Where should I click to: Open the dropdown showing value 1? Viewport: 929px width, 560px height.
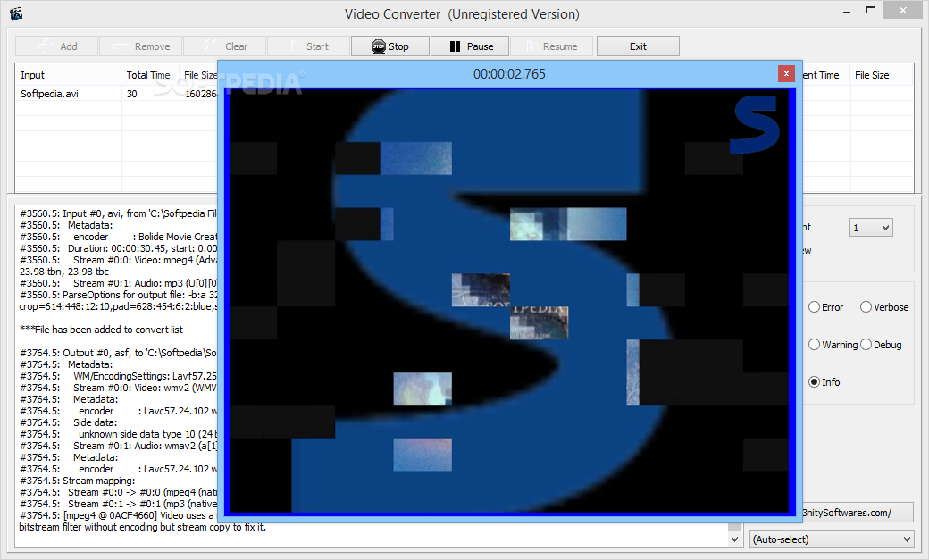click(x=871, y=228)
